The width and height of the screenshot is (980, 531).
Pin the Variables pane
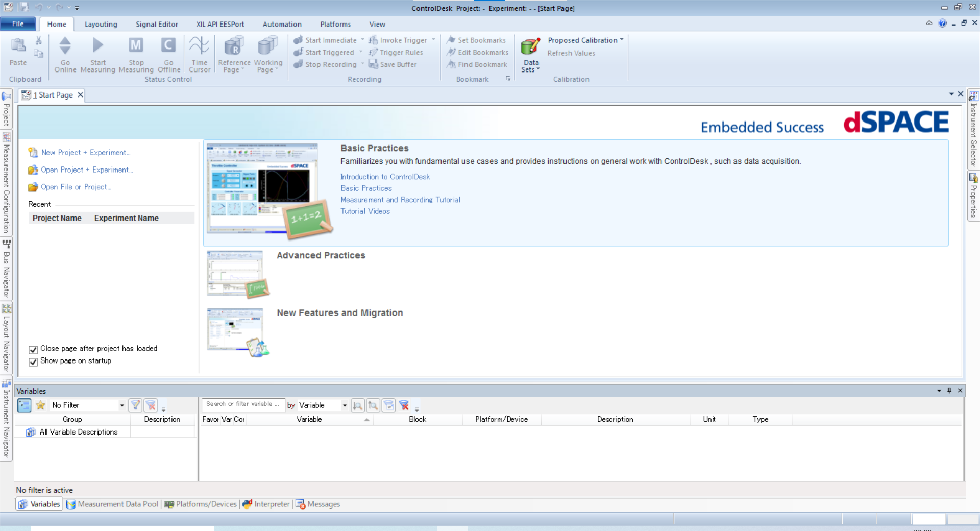[949, 390]
